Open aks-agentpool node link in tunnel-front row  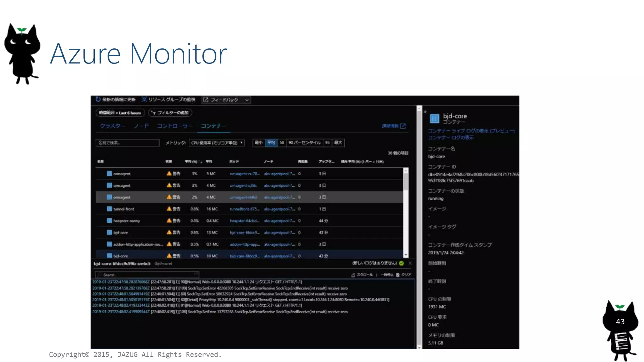click(x=279, y=209)
